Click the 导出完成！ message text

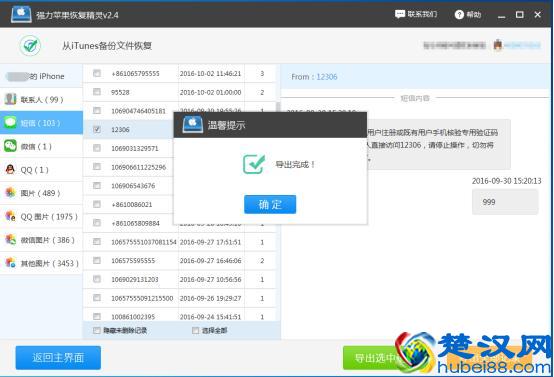295,164
